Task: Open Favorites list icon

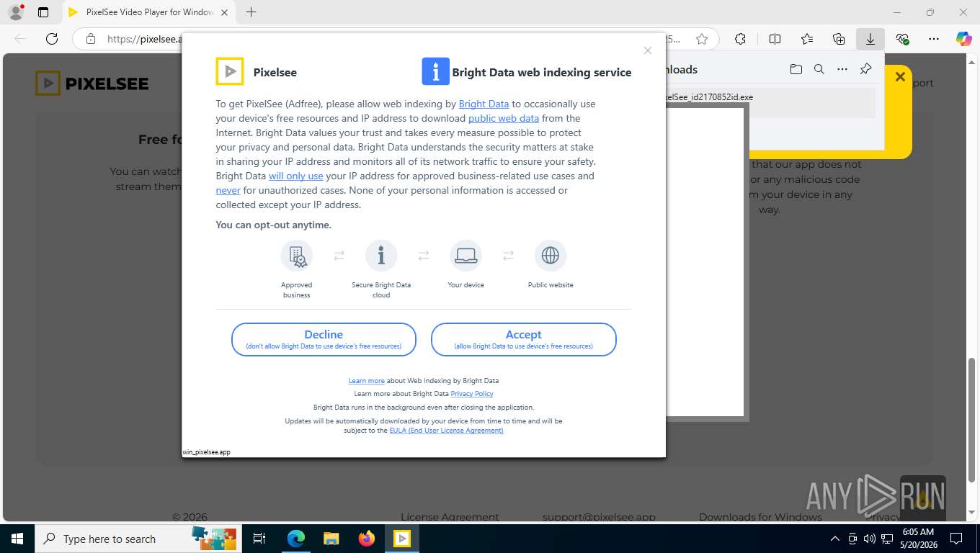Action: (x=807, y=39)
